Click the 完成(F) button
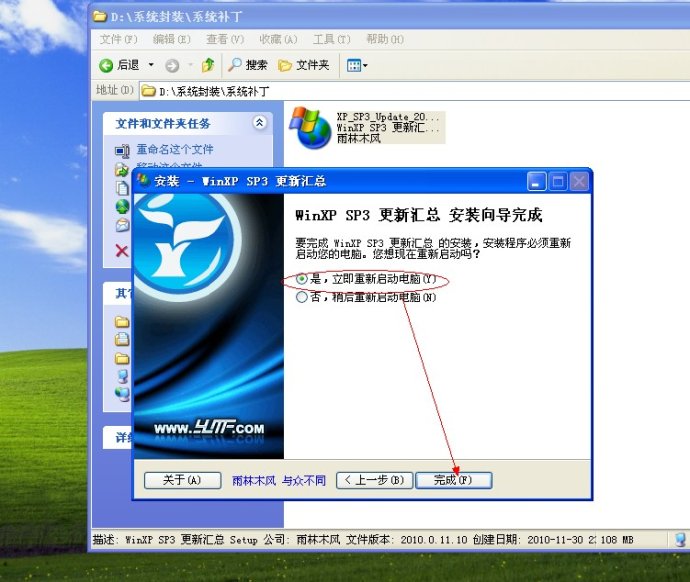Screen dimensions: 690x582 [454, 480]
